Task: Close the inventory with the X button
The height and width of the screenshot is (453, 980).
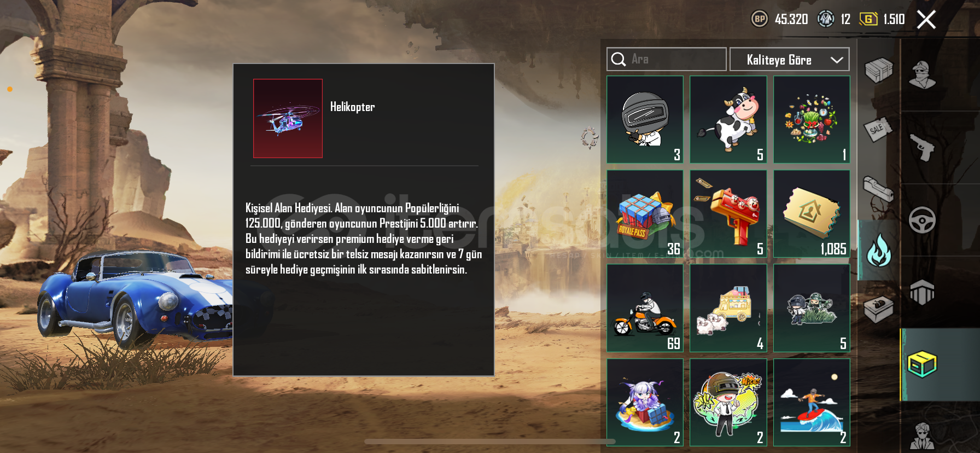Action: (x=926, y=20)
